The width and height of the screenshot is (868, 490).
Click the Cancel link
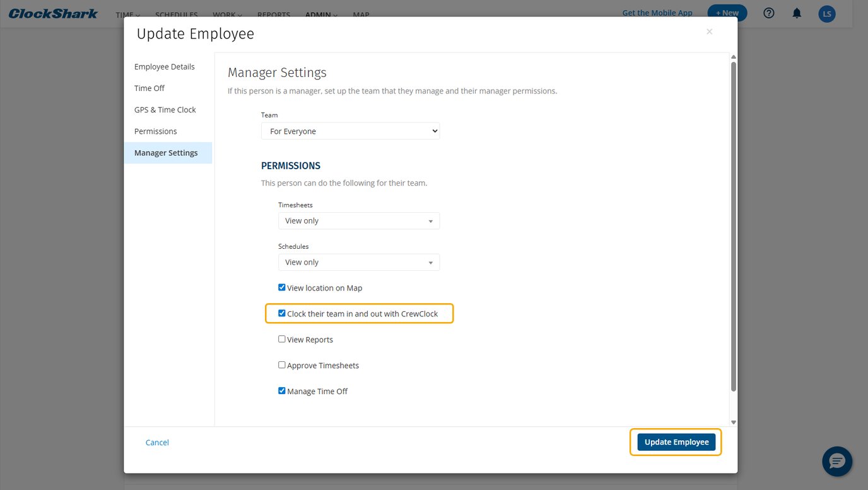[x=157, y=443]
